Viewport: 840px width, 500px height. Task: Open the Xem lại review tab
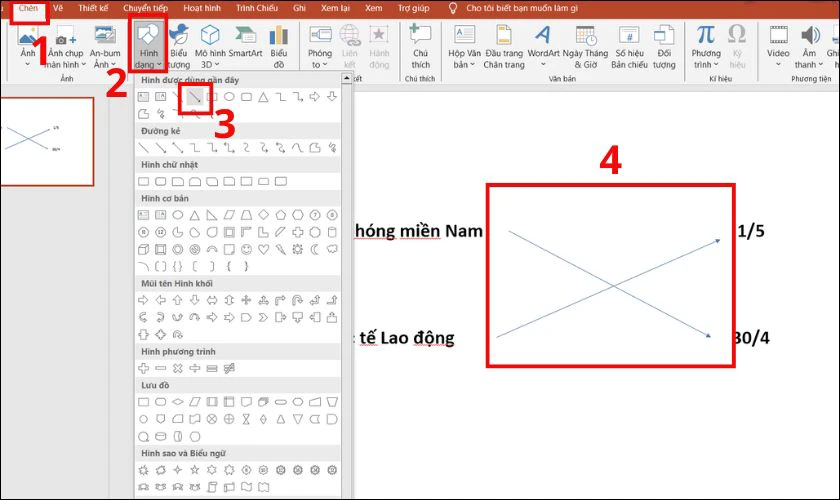coord(335,8)
